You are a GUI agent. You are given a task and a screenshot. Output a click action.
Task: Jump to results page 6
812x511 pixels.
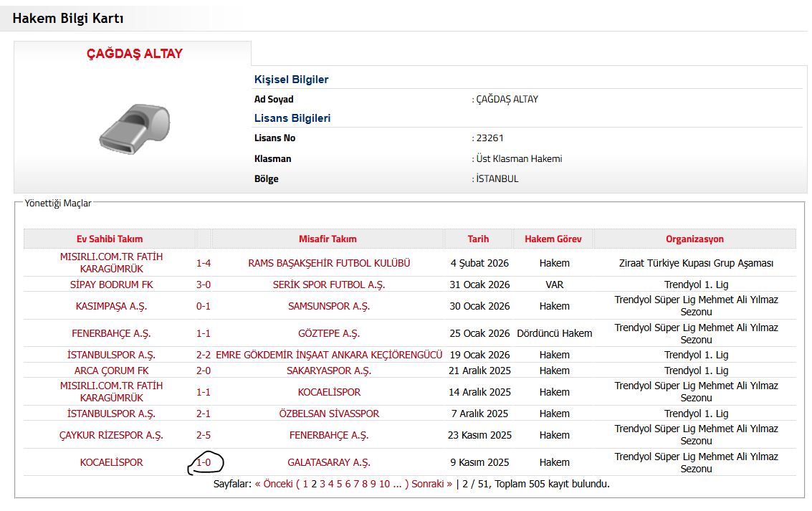pos(348,484)
